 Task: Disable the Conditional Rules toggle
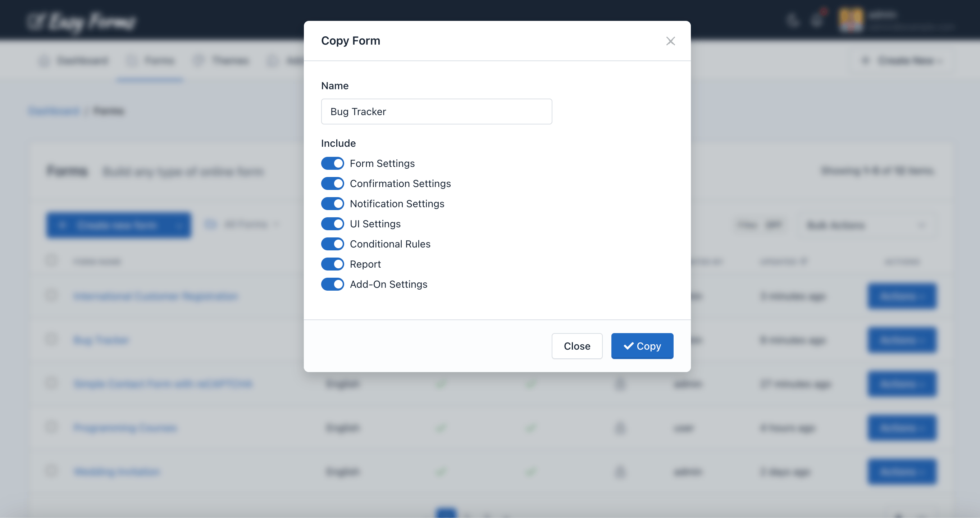point(332,244)
